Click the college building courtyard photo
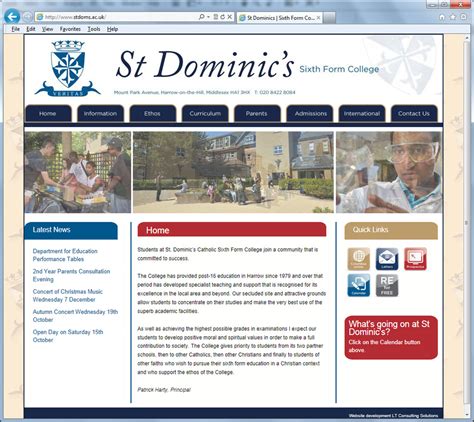474x422 pixels. pyautogui.click(x=233, y=172)
